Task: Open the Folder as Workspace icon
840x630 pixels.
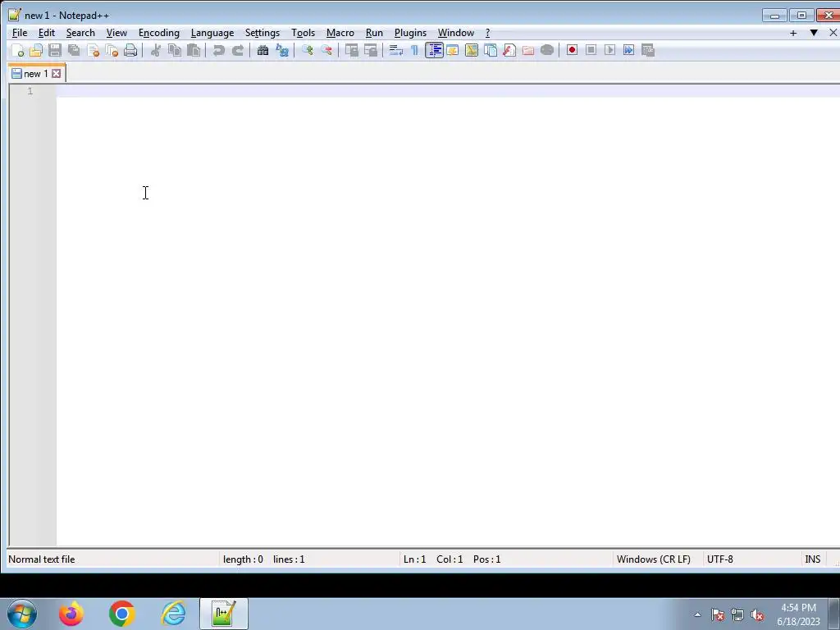Action: tap(528, 50)
